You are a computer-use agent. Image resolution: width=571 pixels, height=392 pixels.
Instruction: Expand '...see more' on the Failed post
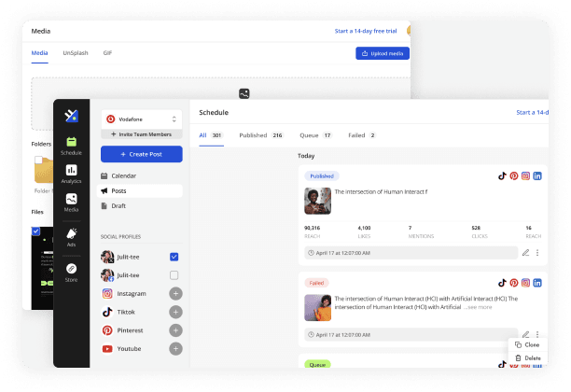[478, 306]
